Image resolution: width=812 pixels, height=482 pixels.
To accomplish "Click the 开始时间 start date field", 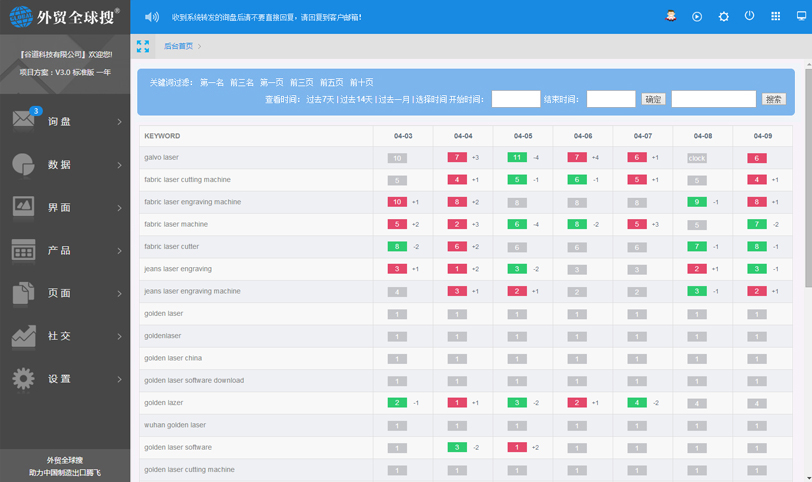I will 516,99.
